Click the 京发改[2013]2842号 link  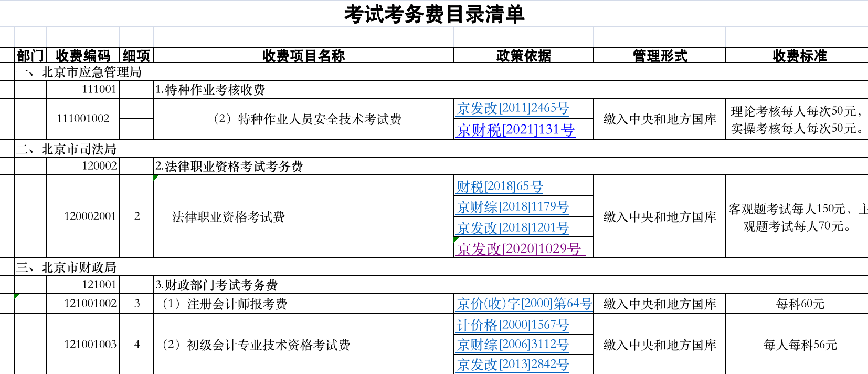(x=513, y=364)
